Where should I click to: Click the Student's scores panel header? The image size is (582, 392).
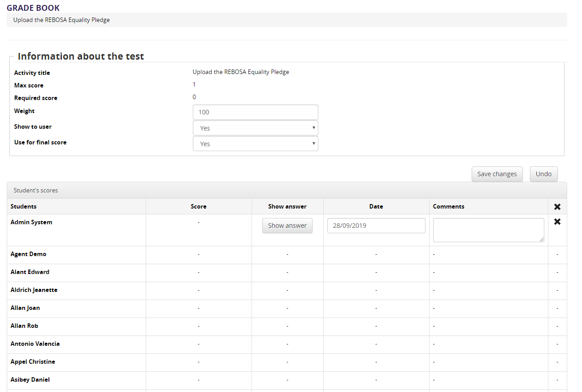click(x=36, y=190)
